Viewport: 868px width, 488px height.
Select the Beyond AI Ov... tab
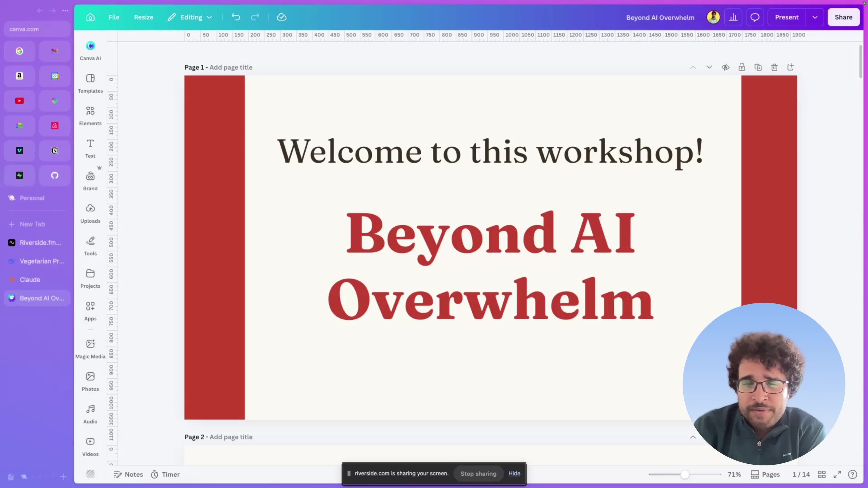[x=37, y=298]
